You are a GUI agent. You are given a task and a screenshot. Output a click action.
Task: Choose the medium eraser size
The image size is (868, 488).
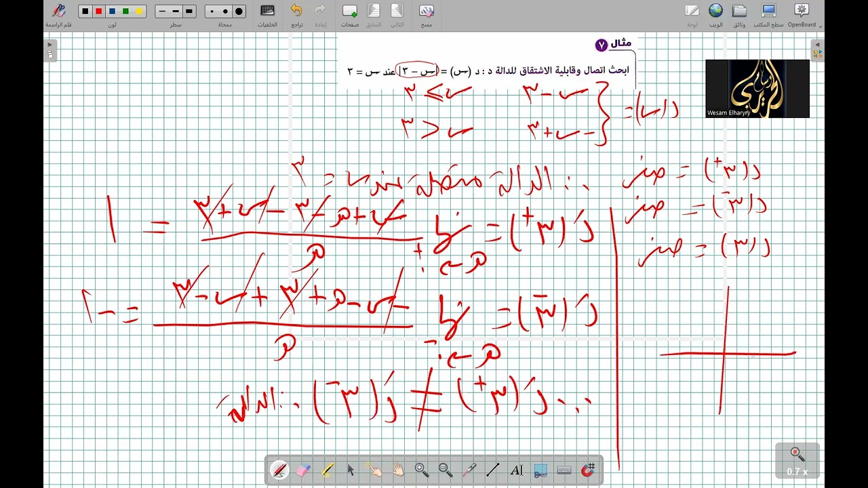pyautogui.click(x=225, y=12)
